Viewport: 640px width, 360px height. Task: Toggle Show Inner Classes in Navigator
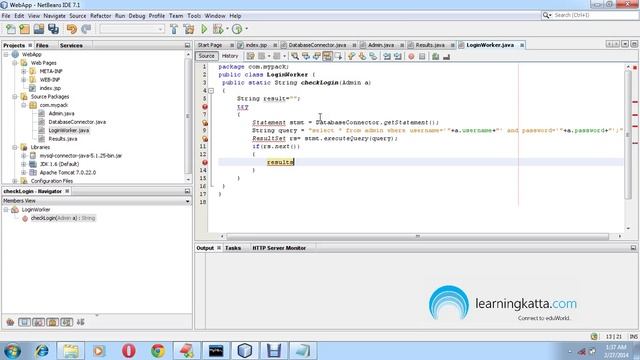click(67, 322)
